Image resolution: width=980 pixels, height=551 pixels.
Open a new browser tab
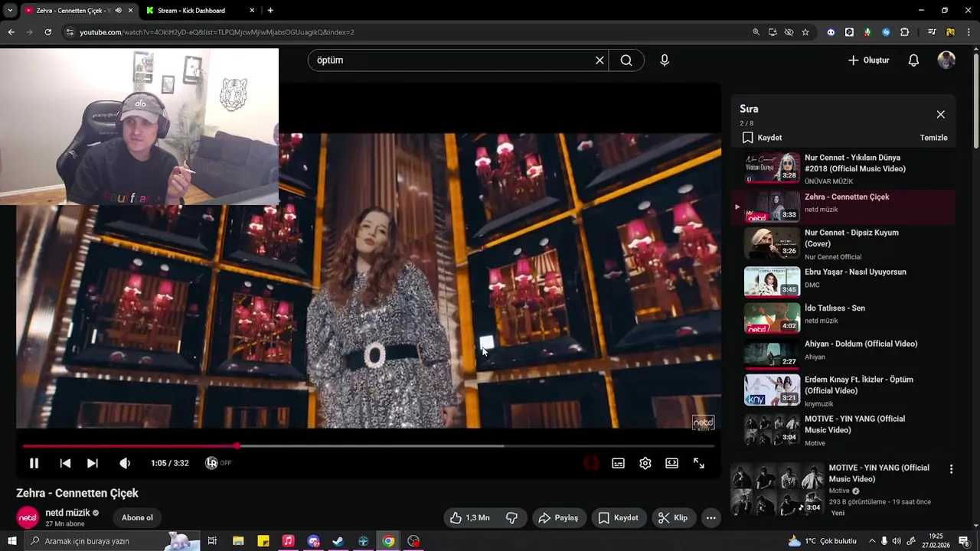click(270, 11)
